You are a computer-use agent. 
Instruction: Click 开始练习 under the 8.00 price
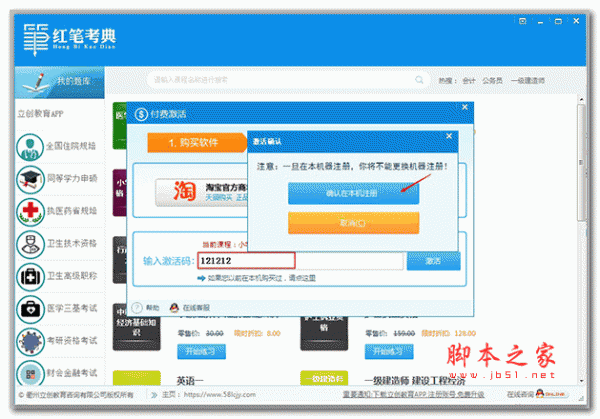click(x=201, y=351)
